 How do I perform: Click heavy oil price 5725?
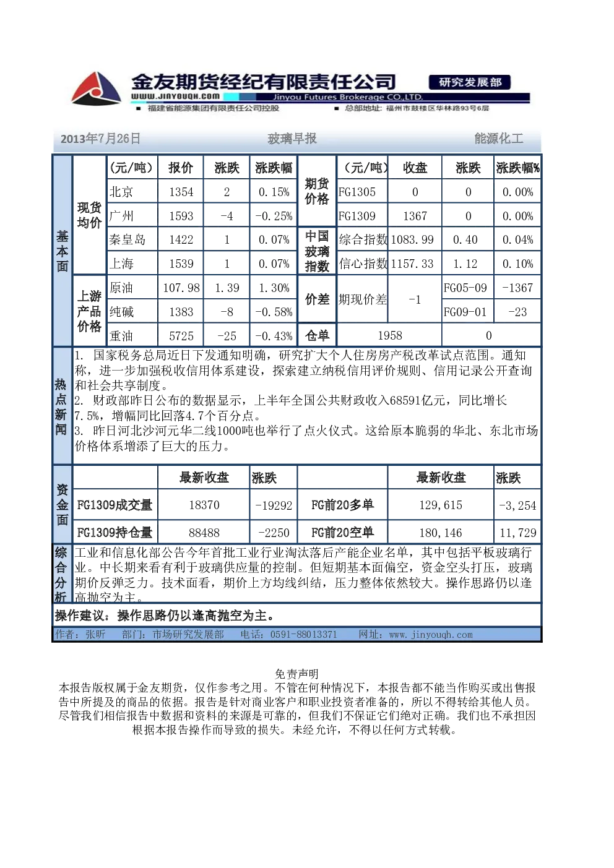click(x=181, y=336)
